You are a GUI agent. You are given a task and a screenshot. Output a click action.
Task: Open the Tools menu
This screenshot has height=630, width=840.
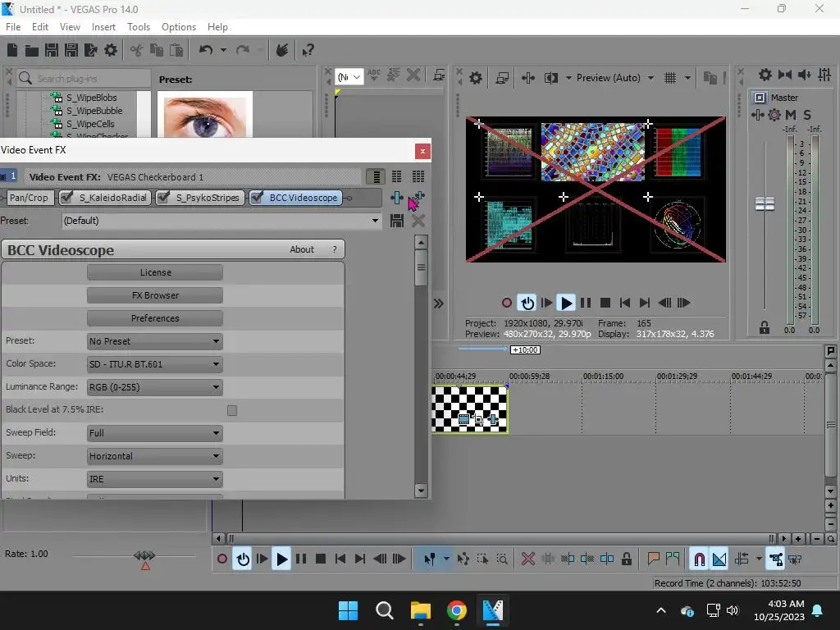[x=138, y=27]
